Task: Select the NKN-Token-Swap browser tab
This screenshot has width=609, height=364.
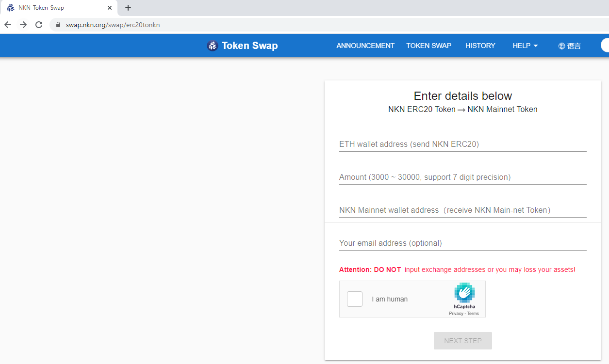Action: click(59, 8)
